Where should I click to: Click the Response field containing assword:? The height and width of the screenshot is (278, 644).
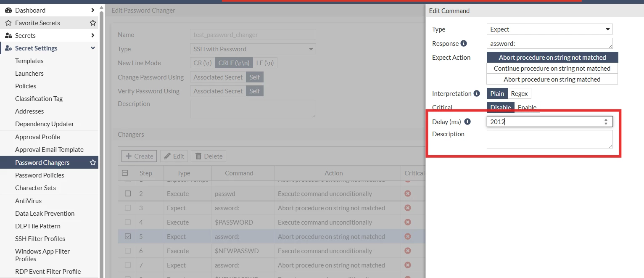[x=549, y=43]
